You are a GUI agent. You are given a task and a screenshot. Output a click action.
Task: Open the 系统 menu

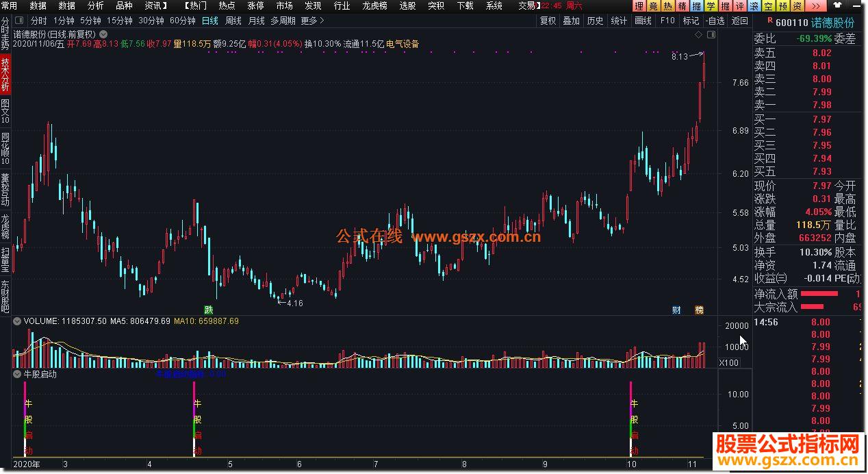point(494,5)
